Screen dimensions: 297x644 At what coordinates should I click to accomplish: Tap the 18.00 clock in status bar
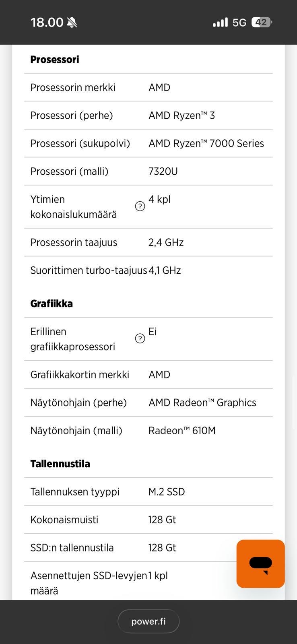click(47, 23)
